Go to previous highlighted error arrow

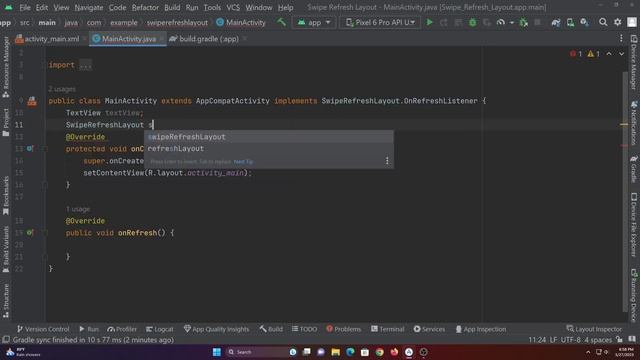point(609,54)
